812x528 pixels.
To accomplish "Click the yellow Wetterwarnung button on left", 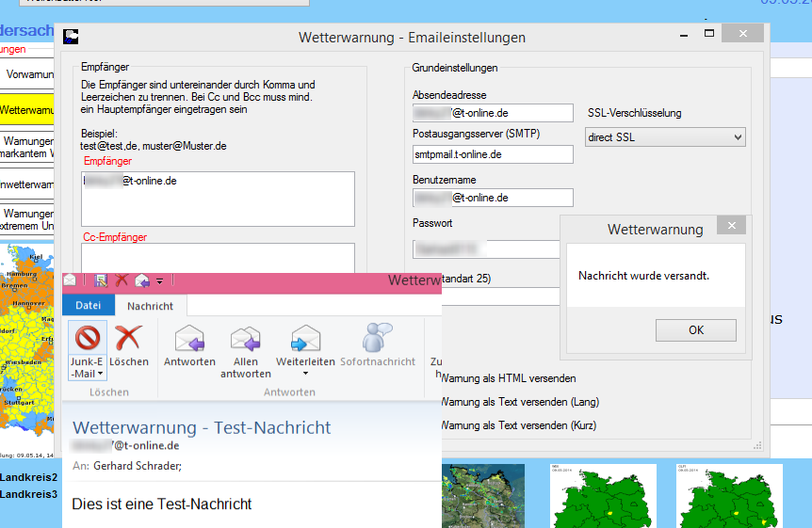I will point(26,110).
